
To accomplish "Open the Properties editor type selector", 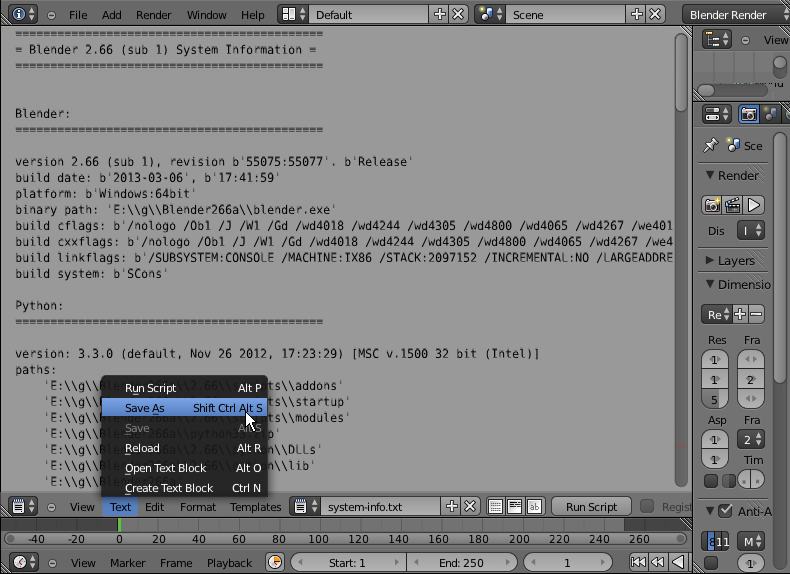I will [717, 114].
